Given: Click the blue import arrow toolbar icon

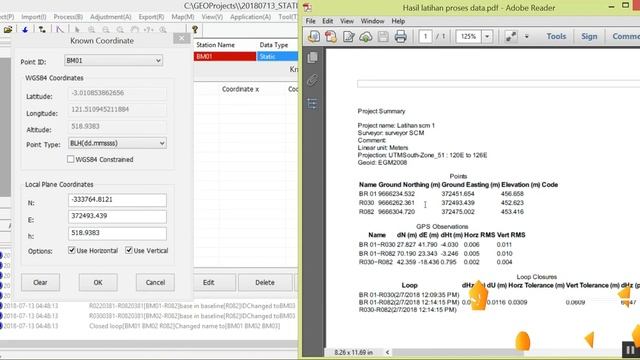Looking at the screenshot, I should [25, 30].
